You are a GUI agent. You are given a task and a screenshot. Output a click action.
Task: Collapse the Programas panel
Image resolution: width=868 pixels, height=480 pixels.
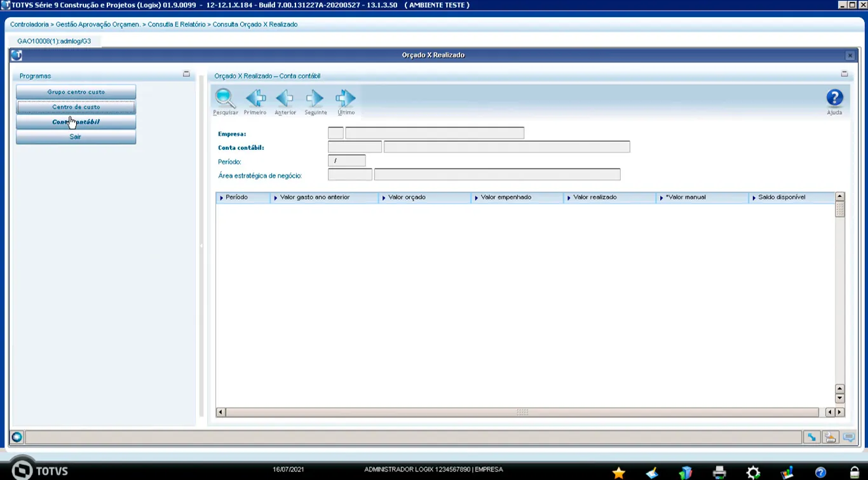click(x=186, y=74)
